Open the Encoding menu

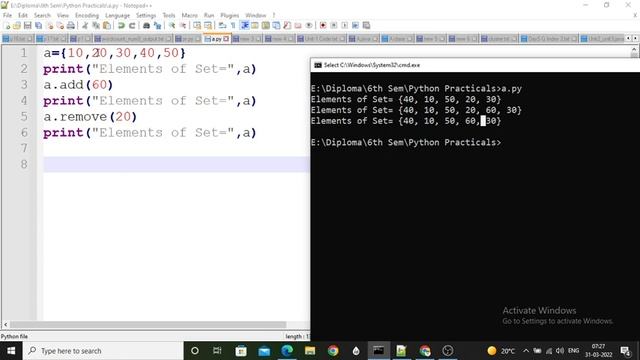click(87, 15)
